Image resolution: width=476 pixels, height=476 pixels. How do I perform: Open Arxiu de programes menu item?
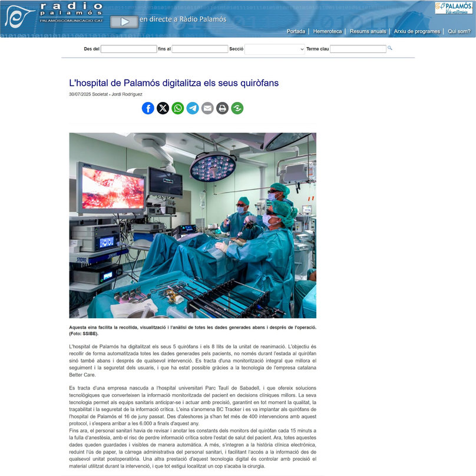coord(416,31)
